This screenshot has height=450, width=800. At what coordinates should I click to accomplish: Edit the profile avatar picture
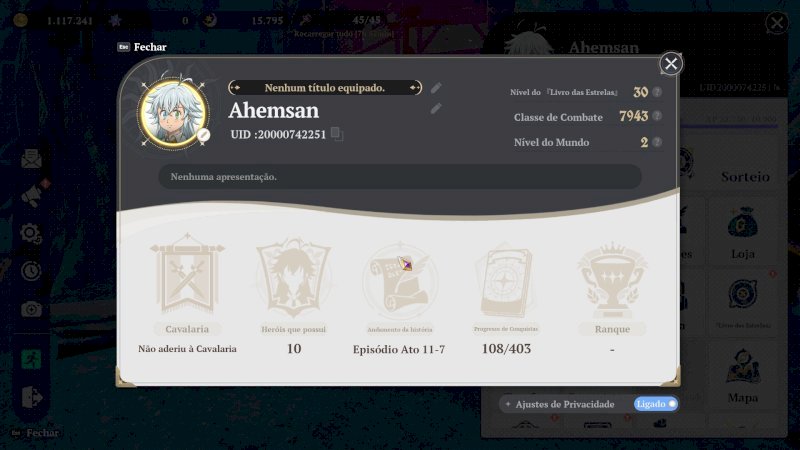(x=203, y=135)
